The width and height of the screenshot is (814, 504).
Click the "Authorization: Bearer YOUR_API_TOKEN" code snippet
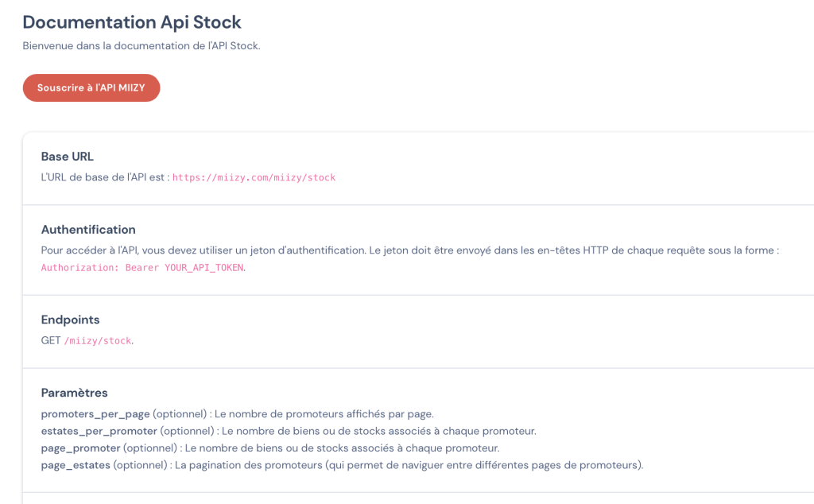(x=142, y=268)
